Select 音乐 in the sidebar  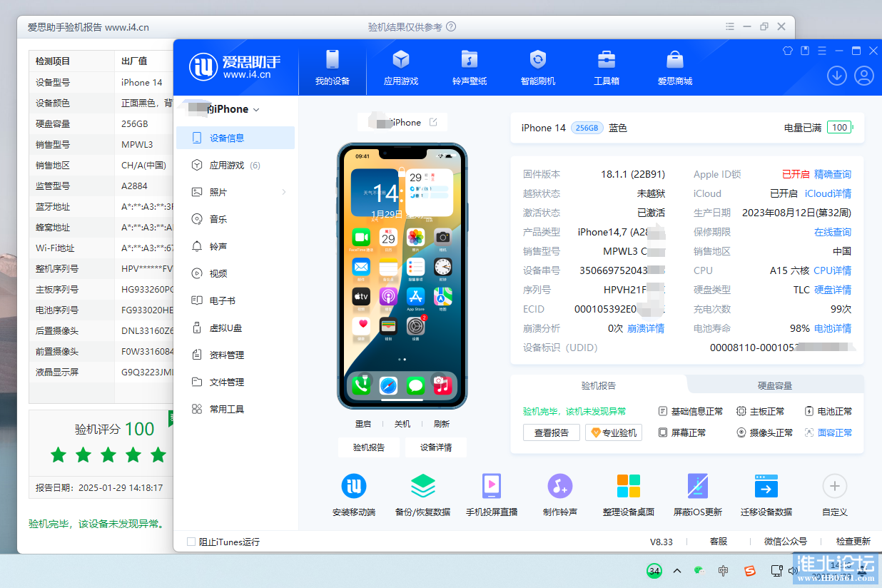click(x=235, y=219)
